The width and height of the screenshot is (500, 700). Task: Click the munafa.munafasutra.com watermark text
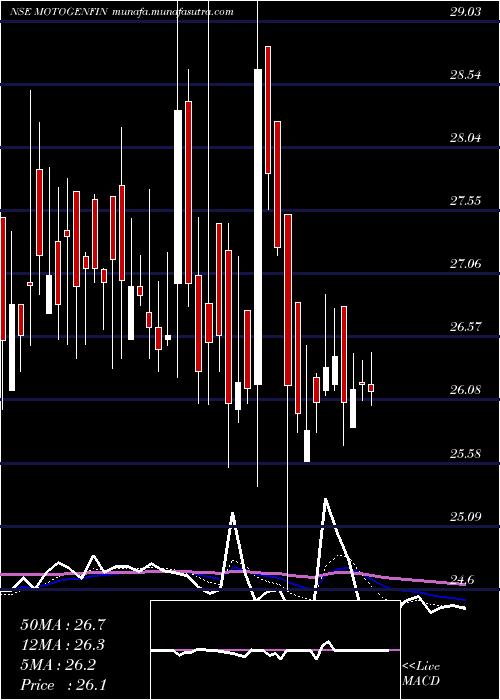173,12
